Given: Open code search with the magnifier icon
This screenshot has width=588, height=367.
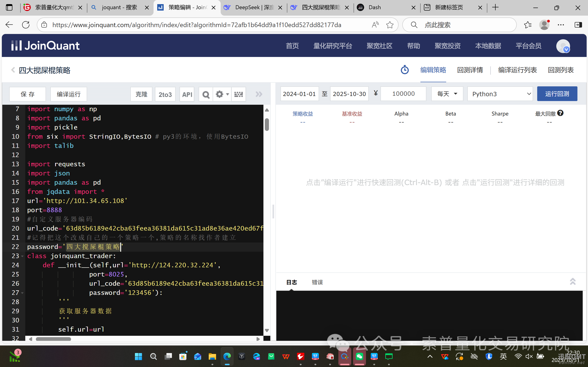Looking at the screenshot, I should tap(206, 94).
